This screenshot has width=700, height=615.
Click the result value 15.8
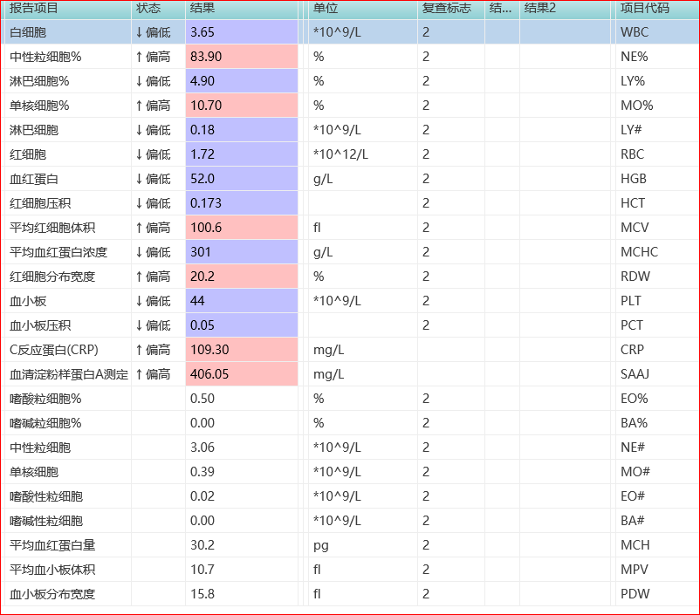[202, 594]
